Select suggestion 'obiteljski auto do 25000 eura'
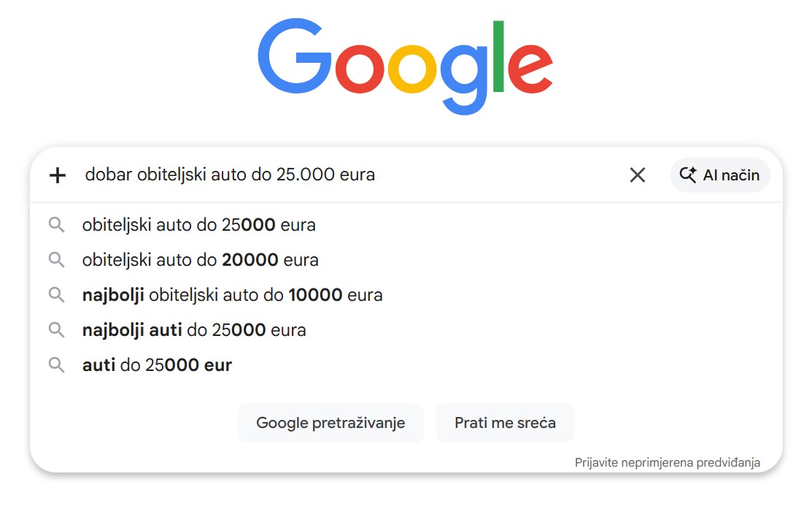The width and height of the screenshot is (812, 509). pyautogui.click(x=198, y=224)
